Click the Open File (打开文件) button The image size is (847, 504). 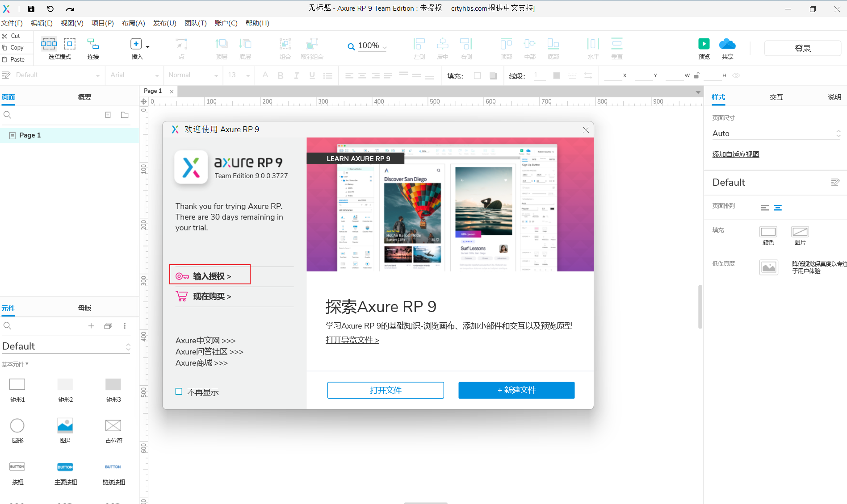(386, 390)
